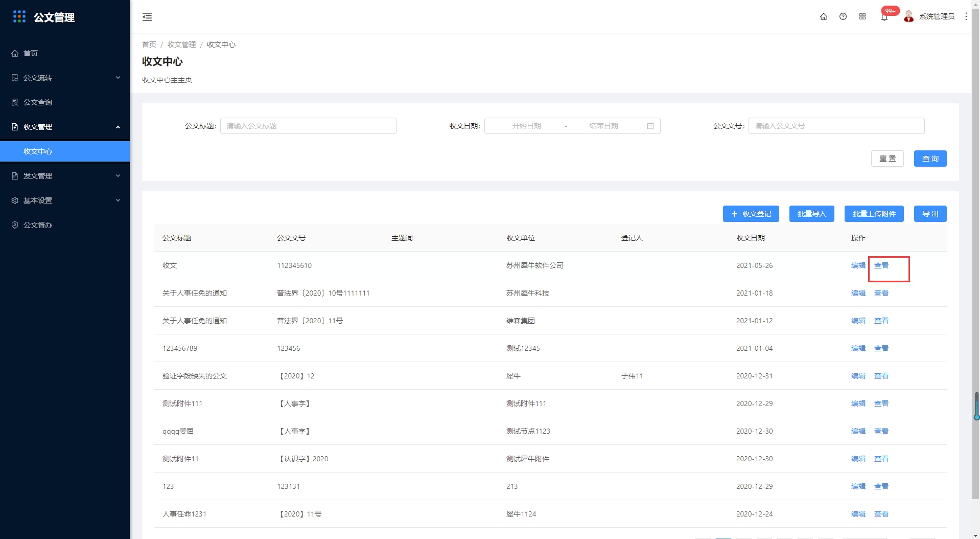View the 维森集团 row

tap(881, 321)
